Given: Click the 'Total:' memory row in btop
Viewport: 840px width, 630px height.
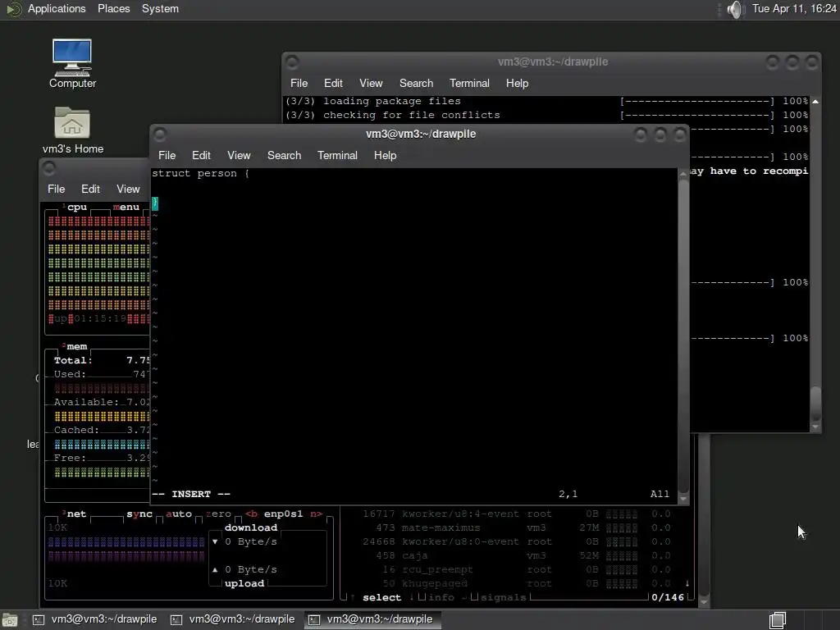Looking at the screenshot, I should tap(101, 361).
